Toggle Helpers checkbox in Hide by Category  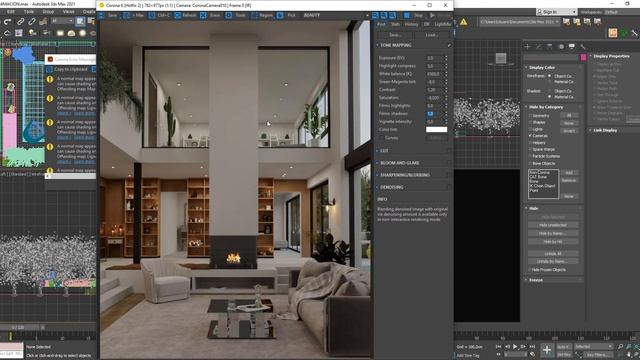(x=530, y=142)
